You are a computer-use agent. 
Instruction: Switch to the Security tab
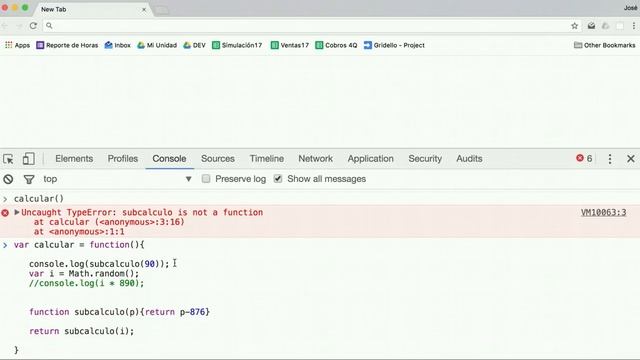coord(425,159)
